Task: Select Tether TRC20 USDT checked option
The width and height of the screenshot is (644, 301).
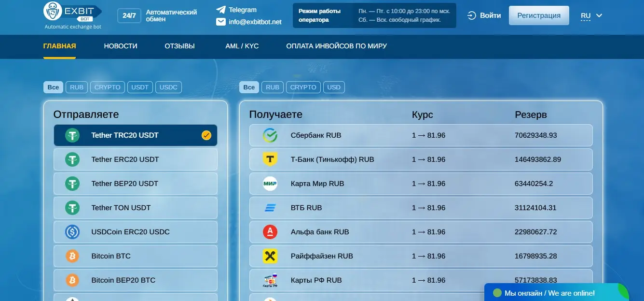Action: tap(135, 135)
